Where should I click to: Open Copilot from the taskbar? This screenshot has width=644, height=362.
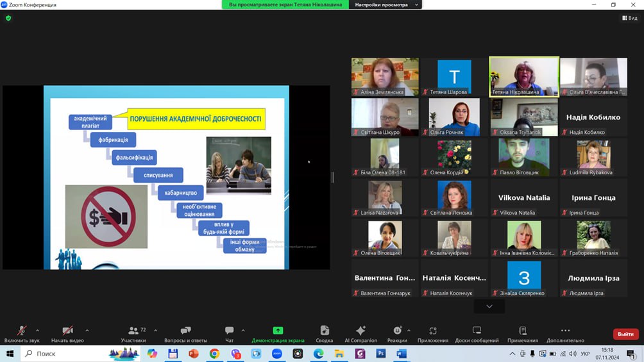pyautogui.click(x=152, y=354)
